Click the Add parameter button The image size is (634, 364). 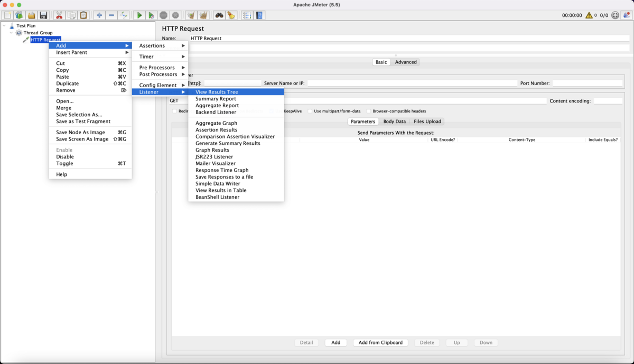click(336, 342)
